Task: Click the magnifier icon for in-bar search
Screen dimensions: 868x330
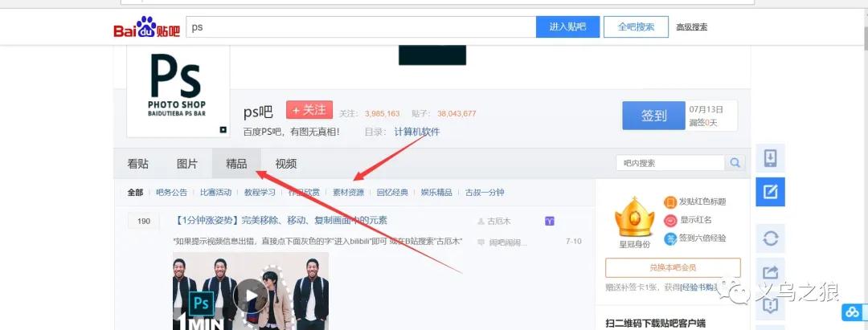Action: coord(735,163)
